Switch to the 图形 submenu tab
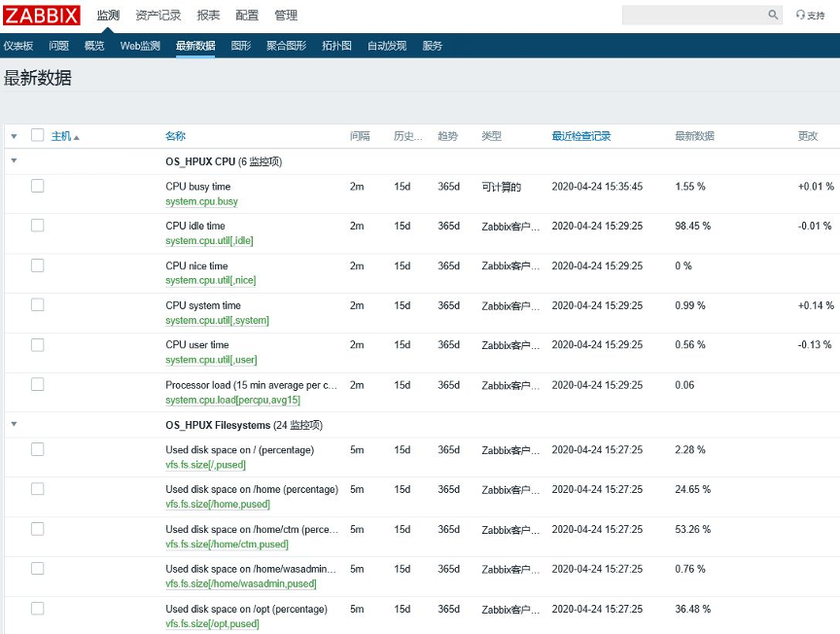 point(241,46)
